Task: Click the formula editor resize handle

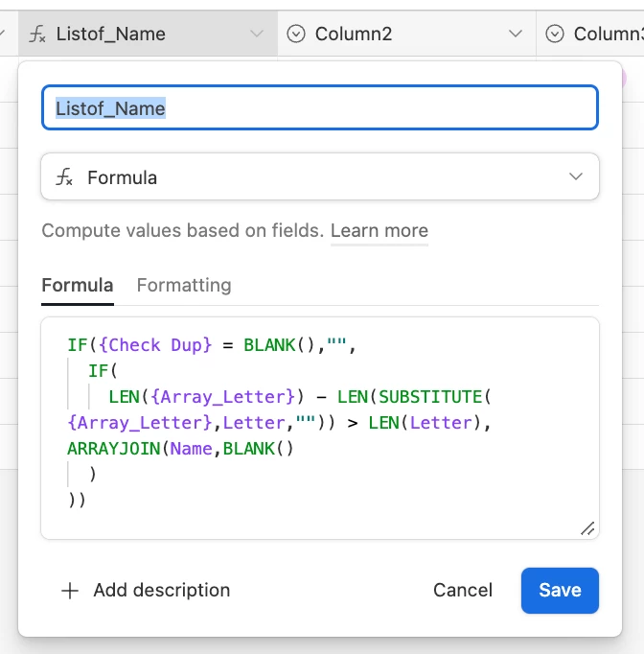Action: 587,528
